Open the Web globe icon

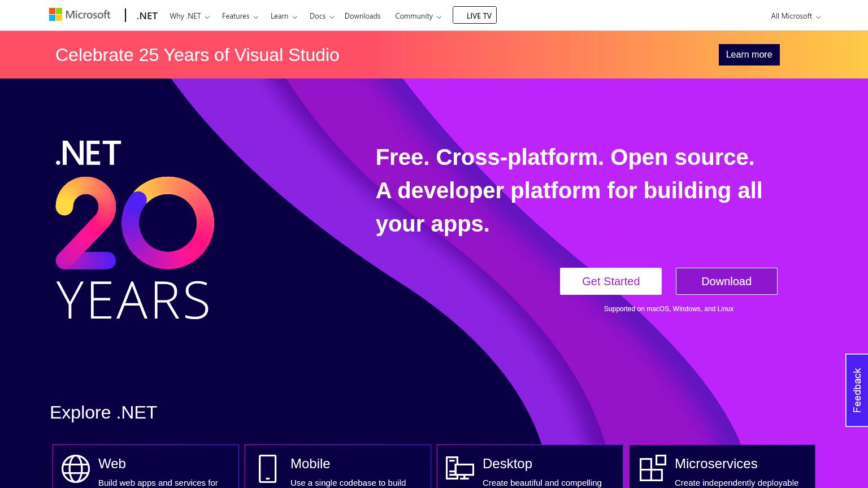coord(76,469)
